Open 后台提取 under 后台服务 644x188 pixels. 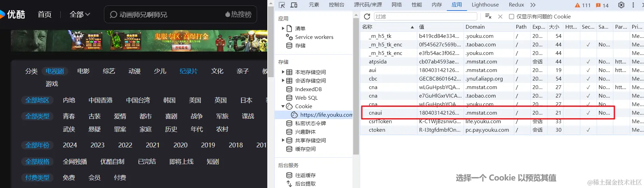click(305, 184)
